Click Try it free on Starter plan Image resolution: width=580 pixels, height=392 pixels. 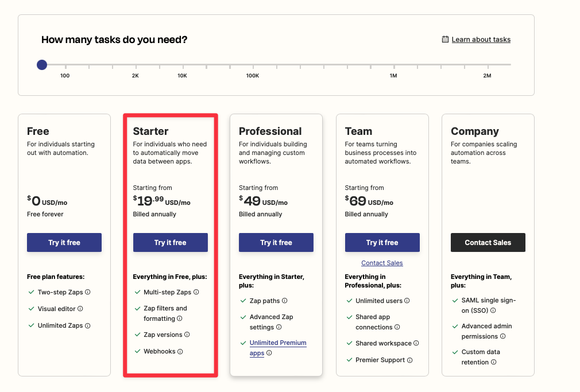pyautogui.click(x=171, y=243)
